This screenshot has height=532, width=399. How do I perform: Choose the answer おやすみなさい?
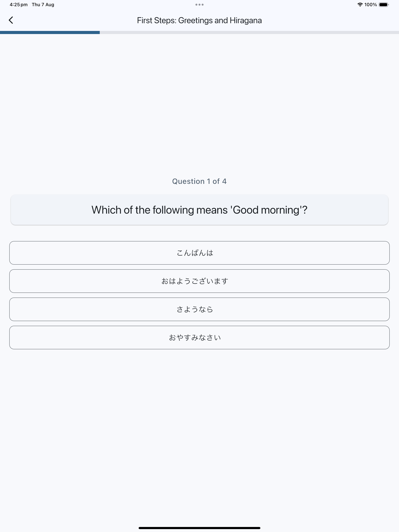click(199, 338)
